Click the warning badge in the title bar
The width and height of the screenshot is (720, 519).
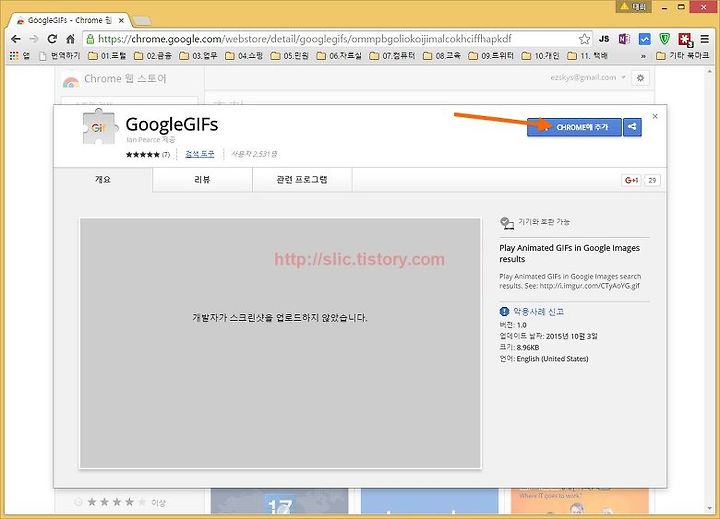coord(633,6)
